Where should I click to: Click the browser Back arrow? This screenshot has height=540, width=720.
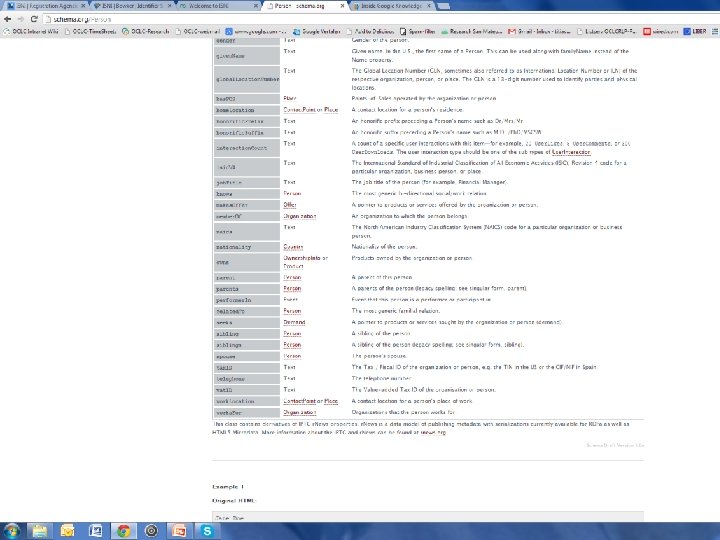pyautogui.click(x=7, y=19)
